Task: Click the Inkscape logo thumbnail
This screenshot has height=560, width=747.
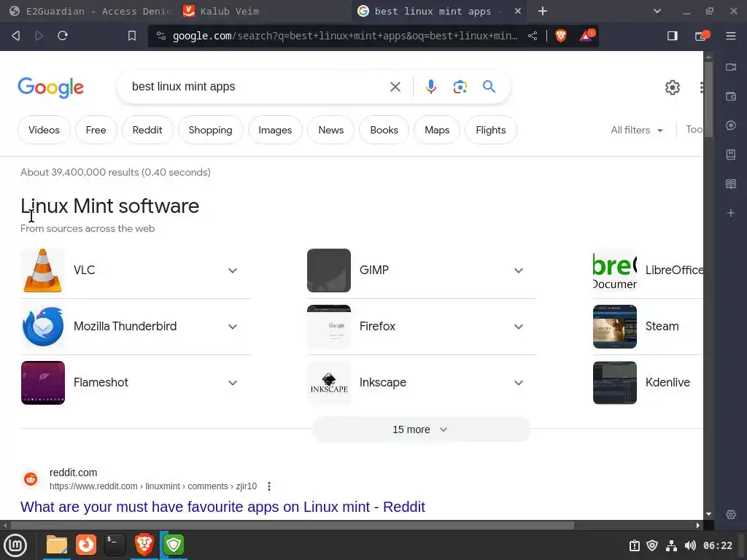Action: pyautogui.click(x=329, y=383)
